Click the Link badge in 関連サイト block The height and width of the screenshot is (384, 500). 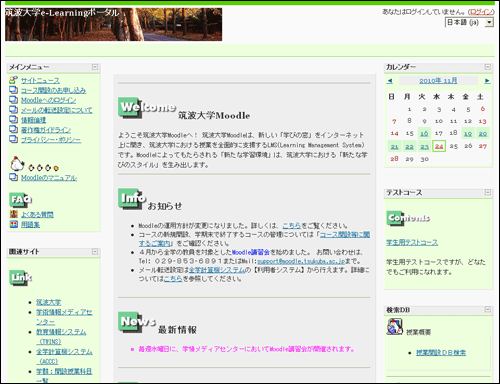tap(21, 277)
